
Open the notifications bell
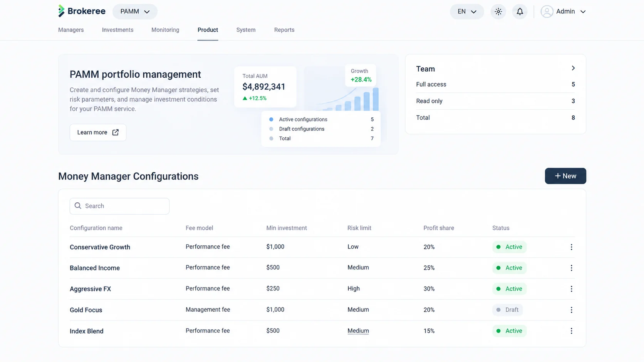click(x=520, y=12)
